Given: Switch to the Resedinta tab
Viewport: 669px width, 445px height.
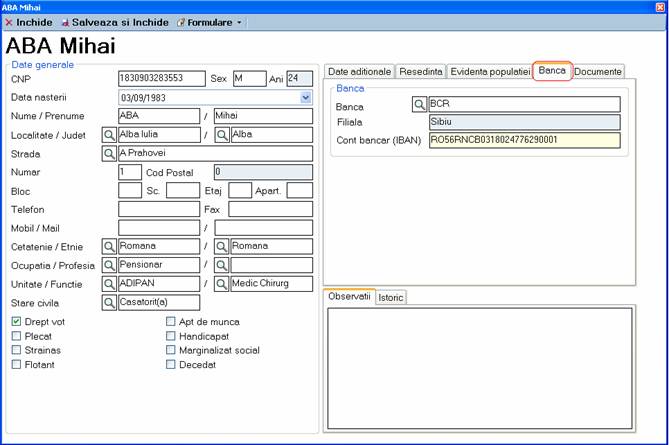Looking at the screenshot, I should pyautogui.click(x=420, y=71).
